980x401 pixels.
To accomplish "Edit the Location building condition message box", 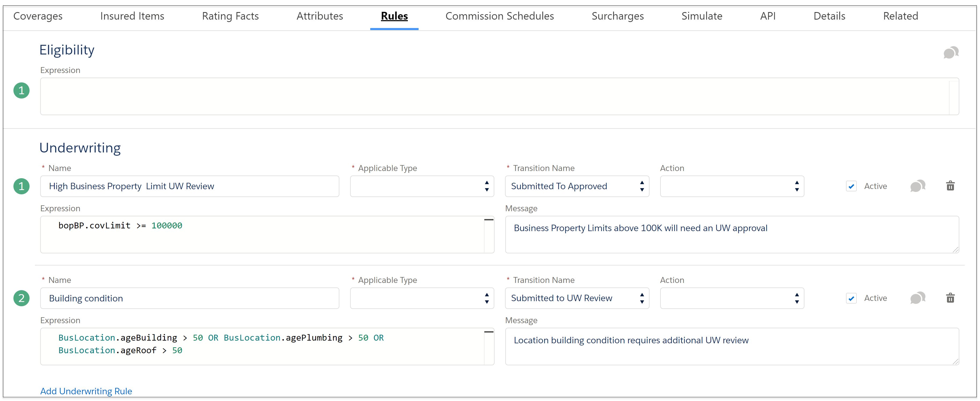I will click(732, 346).
